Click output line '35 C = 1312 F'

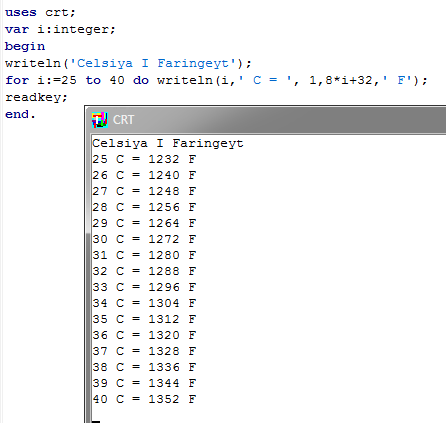point(144,319)
